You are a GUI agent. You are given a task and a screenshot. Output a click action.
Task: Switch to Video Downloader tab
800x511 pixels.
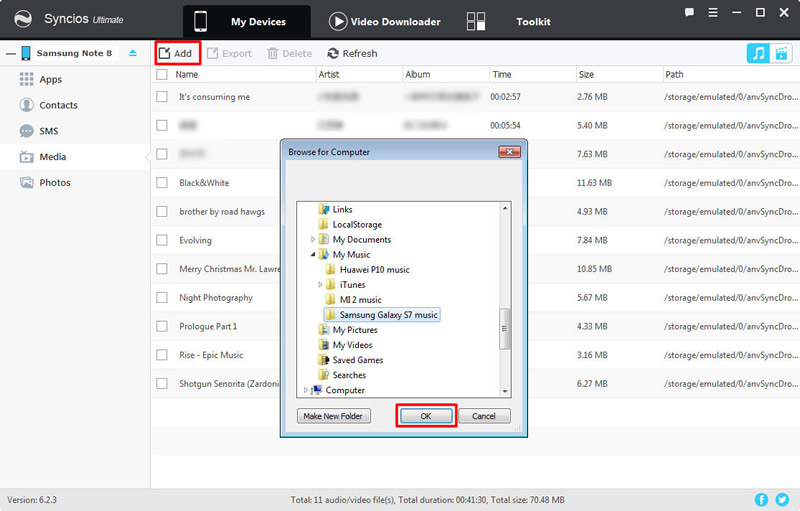coord(385,21)
